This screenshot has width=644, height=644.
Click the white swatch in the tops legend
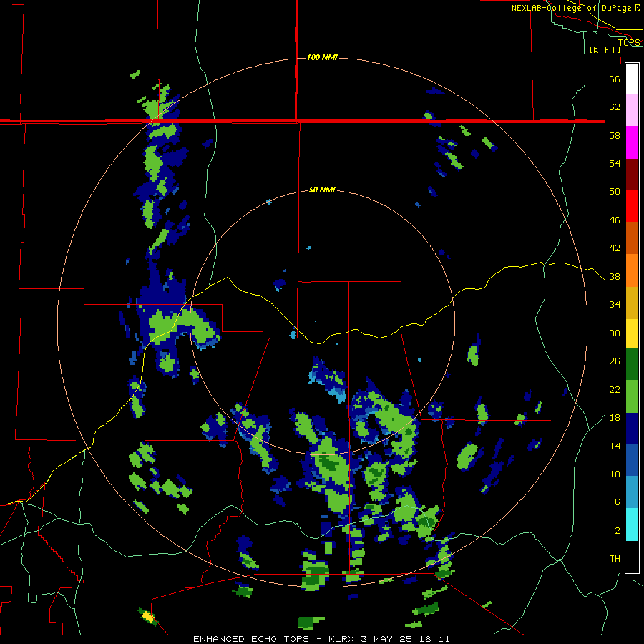[x=632, y=79]
